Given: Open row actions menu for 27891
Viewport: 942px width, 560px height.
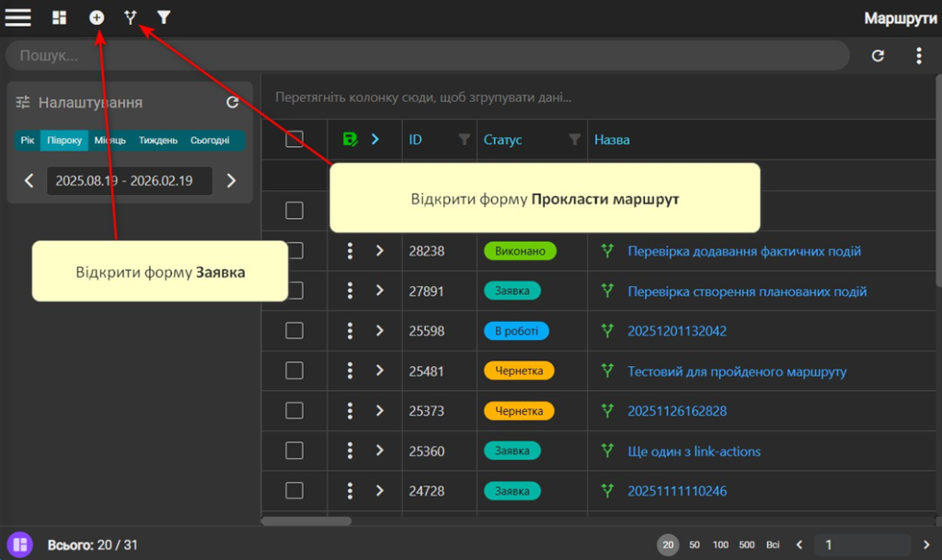Looking at the screenshot, I should [350, 291].
